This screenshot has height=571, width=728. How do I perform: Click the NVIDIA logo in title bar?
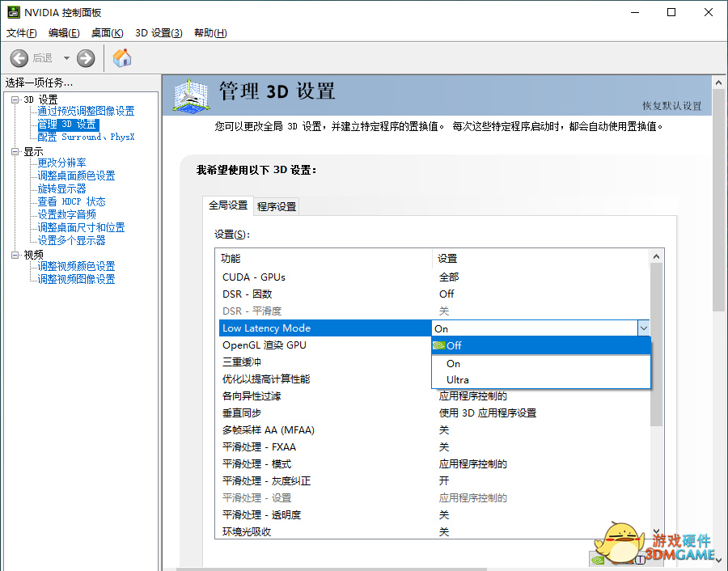(14, 12)
